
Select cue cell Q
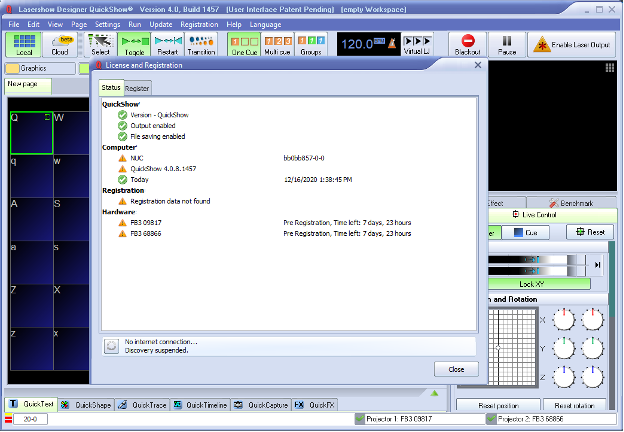click(31, 133)
